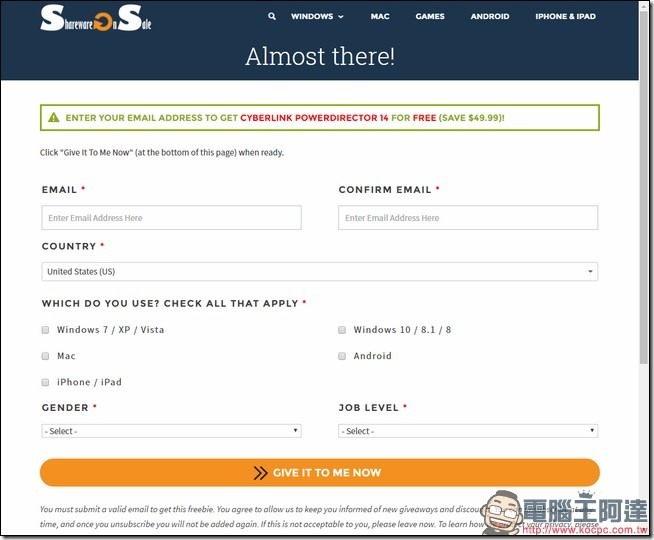
Task: Open the iPhone & iPad menu item
Action: click(566, 16)
